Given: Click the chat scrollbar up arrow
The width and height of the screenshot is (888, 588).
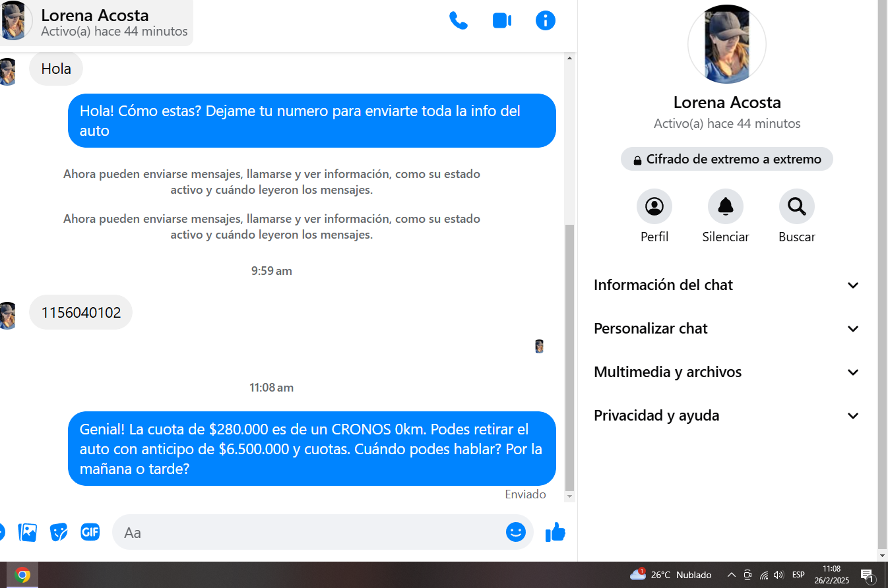Looking at the screenshot, I should [570, 58].
